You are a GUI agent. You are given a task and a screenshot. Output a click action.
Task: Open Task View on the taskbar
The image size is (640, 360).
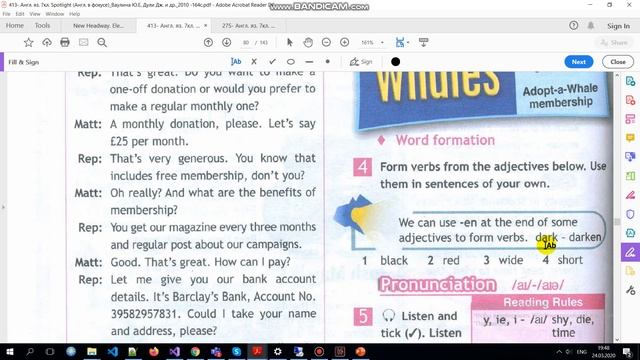coord(50,351)
